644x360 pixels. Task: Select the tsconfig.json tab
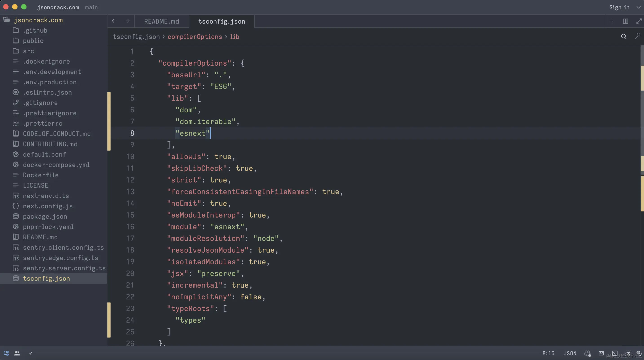[x=222, y=22]
